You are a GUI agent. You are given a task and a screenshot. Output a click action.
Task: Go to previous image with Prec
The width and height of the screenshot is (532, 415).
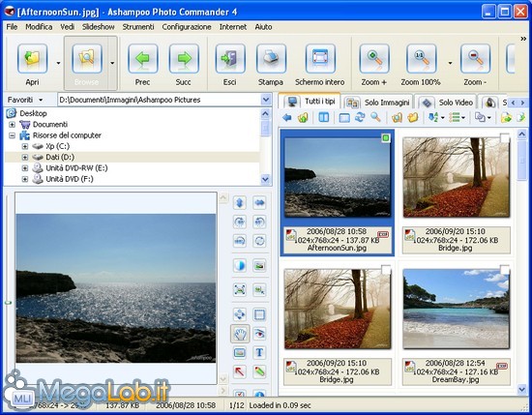tap(143, 58)
